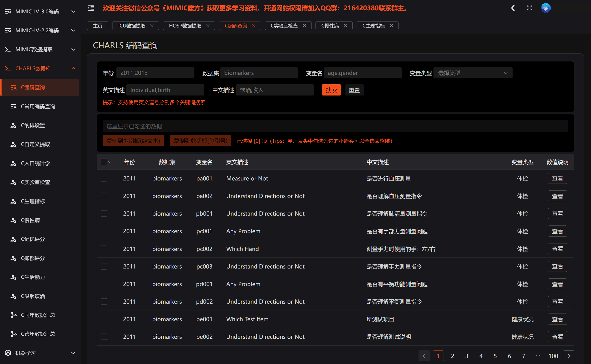Image resolution: width=591 pixels, height=364 pixels.
Task: Close the ICU数据提取 tab
Action: click(152, 26)
